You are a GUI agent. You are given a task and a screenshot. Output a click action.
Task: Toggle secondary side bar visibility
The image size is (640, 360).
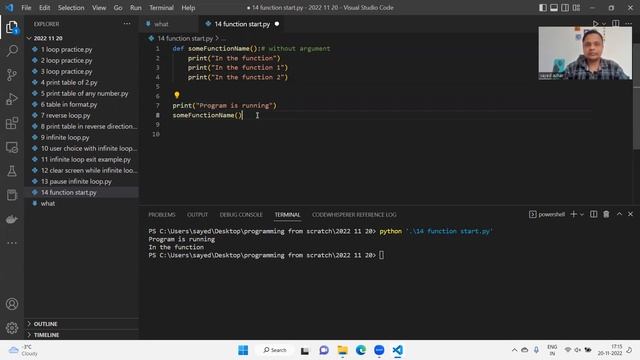(565, 8)
